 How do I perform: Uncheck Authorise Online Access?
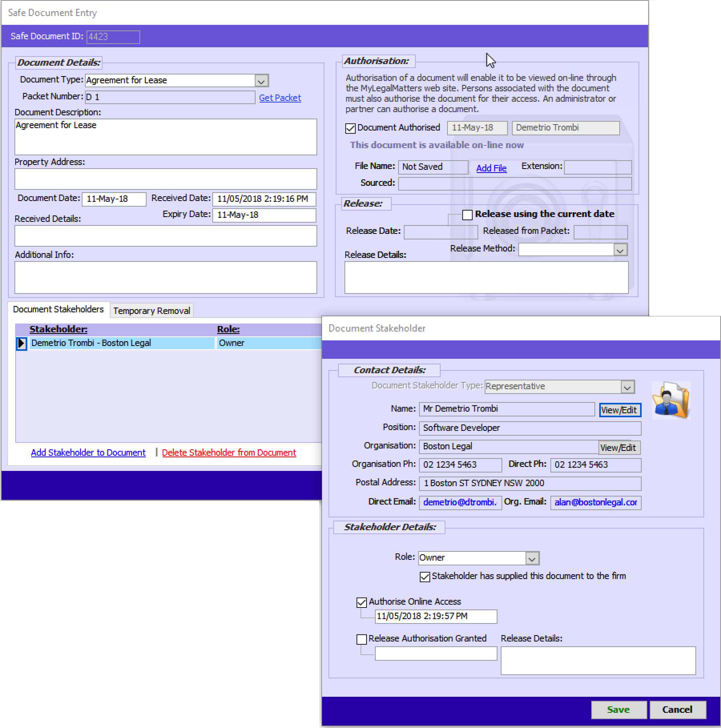pos(361,602)
